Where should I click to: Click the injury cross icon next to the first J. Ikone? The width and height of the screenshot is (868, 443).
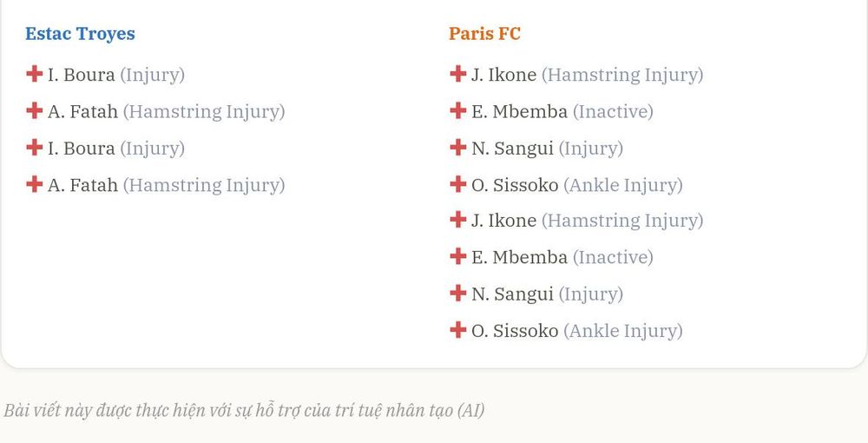tap(457, 74)
